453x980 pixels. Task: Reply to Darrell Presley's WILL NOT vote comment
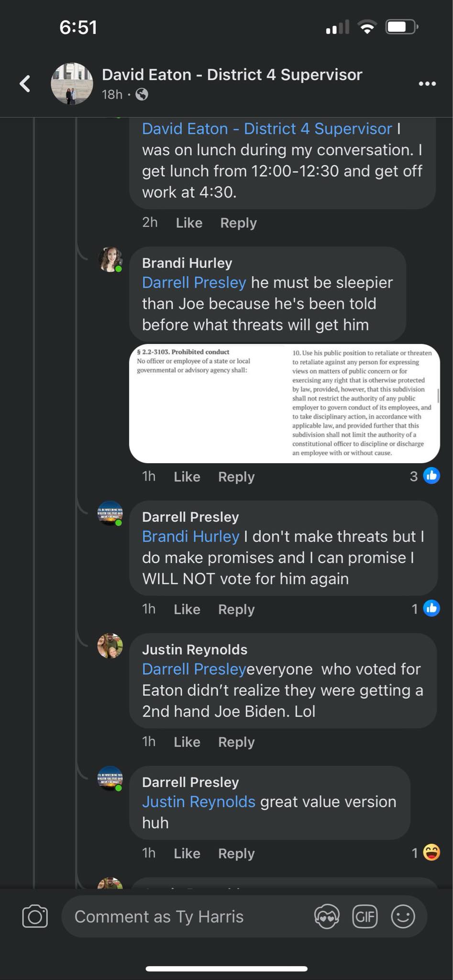click(x=236, y=609)
